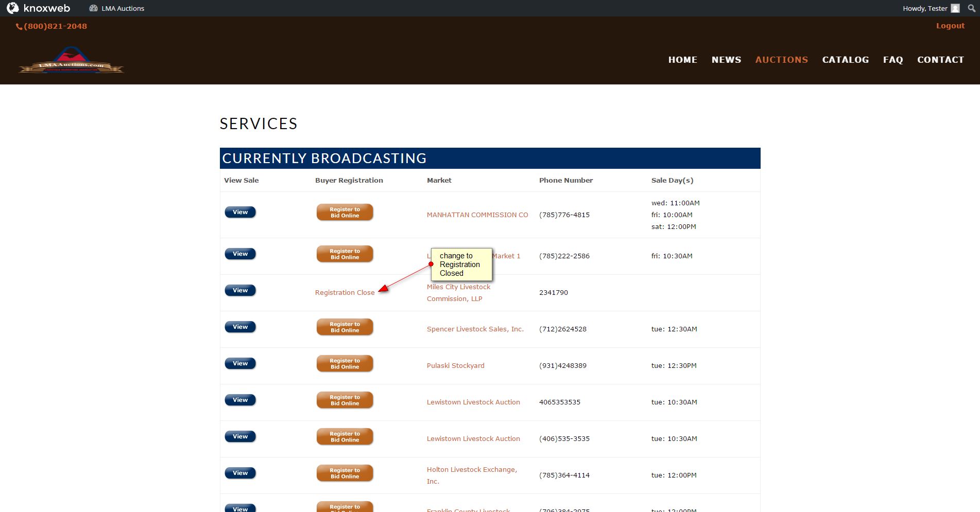Register to bid for Lewistown row with (406)535-3535
The image size is (980, 512).
coord(345,437)
